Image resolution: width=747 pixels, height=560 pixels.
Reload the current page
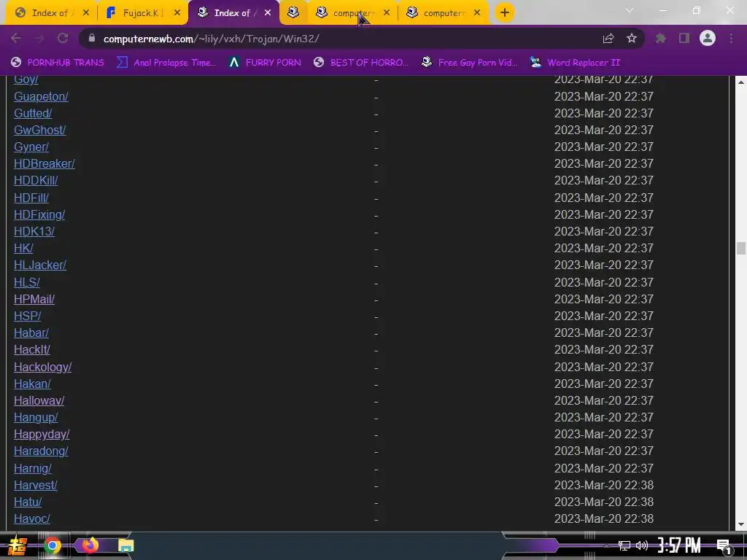pos(63,38)
